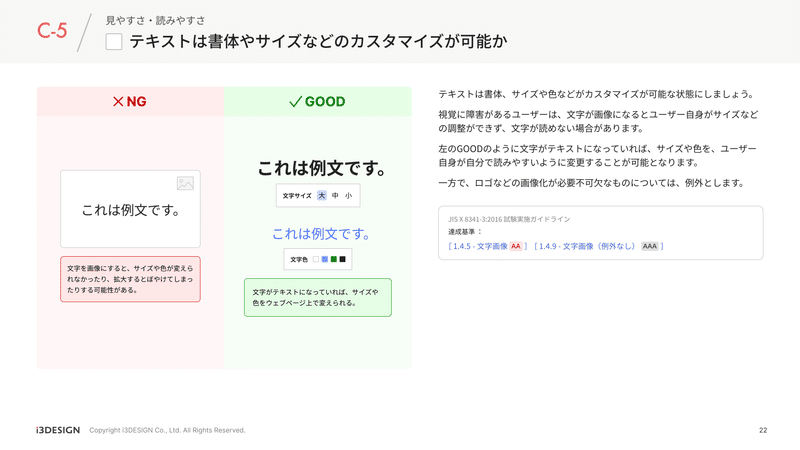This screenshot has height=450, width=800.
Task: Open the 1.4.9 文字画像（例外なし） link
Action: click(x=587, y=246)
